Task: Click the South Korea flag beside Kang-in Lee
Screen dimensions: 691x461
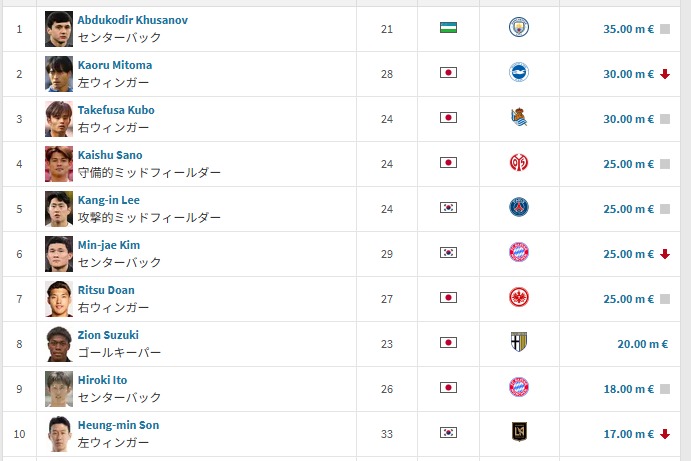Action: click(x=448, y=208)
